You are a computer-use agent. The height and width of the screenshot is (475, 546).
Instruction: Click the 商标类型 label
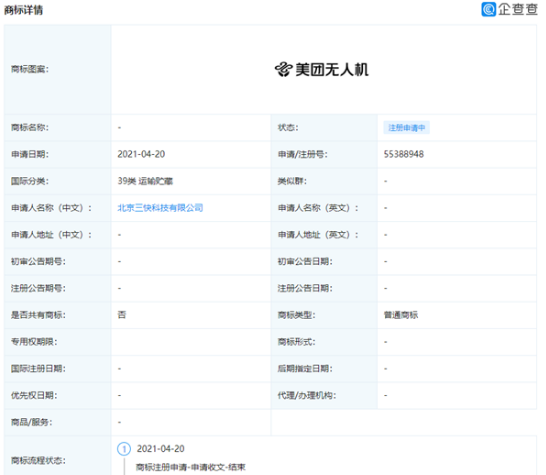pyautogui.click(x=296, y=315)
